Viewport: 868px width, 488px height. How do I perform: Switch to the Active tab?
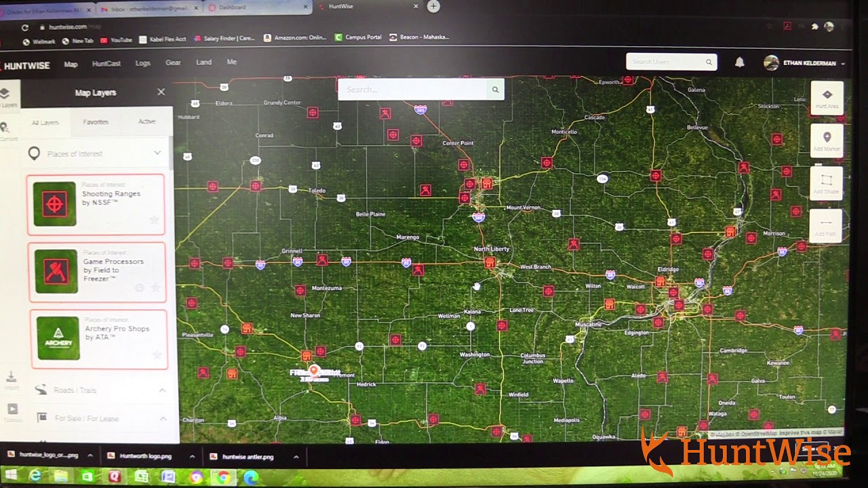pos(146,121)
